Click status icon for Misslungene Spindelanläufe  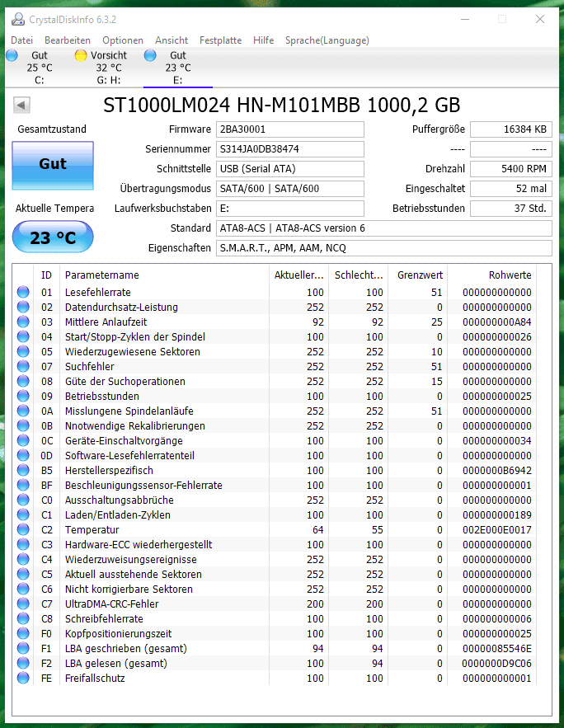[x=23, y=411]
